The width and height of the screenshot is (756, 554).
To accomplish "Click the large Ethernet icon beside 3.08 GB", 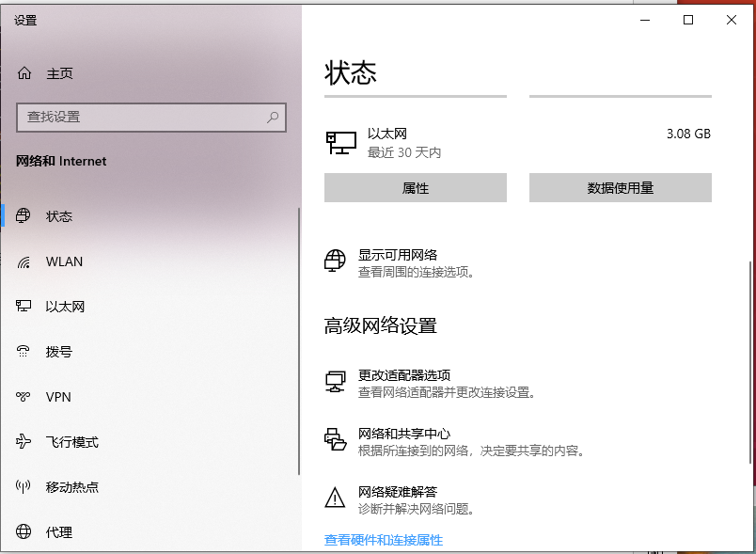I will 341,143.
